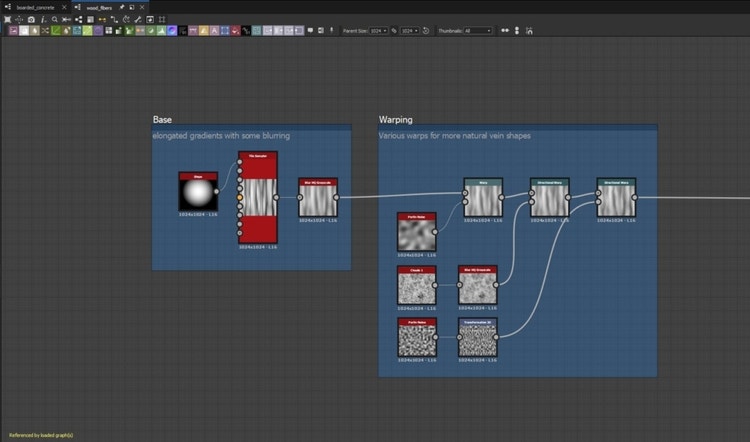This screenshot has width=750, height=442.
Task: Click the first pink node icon in toolbar
Action: (x=15, y=31)
